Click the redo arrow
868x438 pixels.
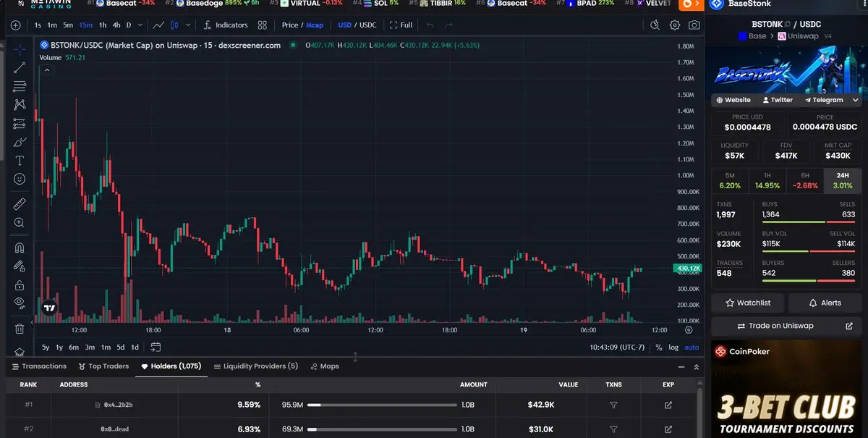click(449, 25)
